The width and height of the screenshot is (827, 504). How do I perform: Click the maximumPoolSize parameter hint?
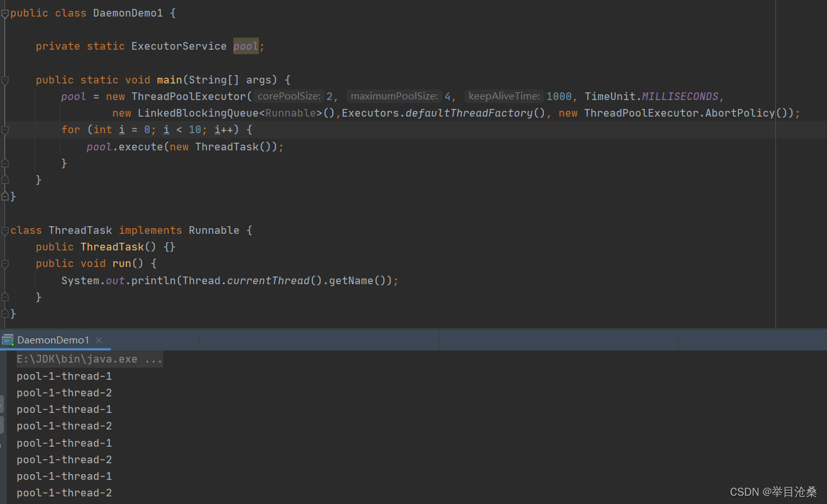point(395,96)
